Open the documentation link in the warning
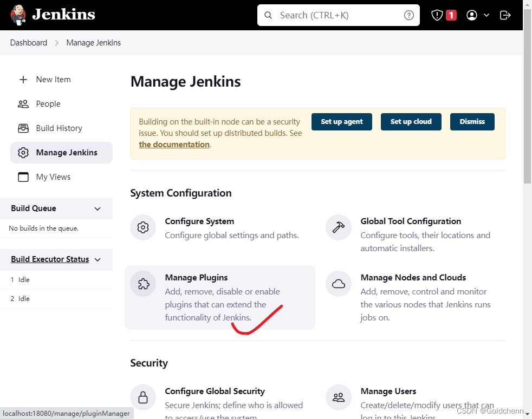This screenshot has width=532, height=419. click(174, 144)
